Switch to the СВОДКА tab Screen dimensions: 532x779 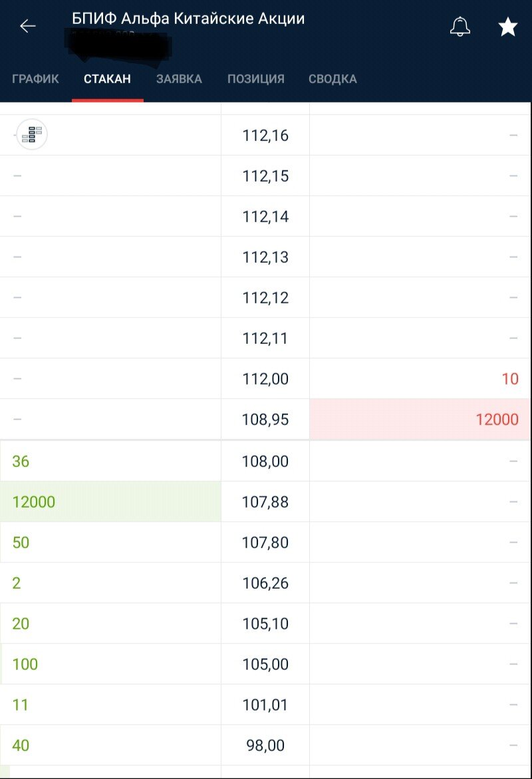coord(332,79)
